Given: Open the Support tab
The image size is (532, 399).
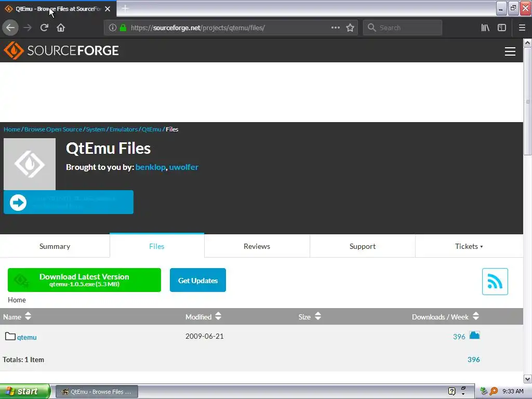Looking at the screenshot, I should (x=362, y=246).
